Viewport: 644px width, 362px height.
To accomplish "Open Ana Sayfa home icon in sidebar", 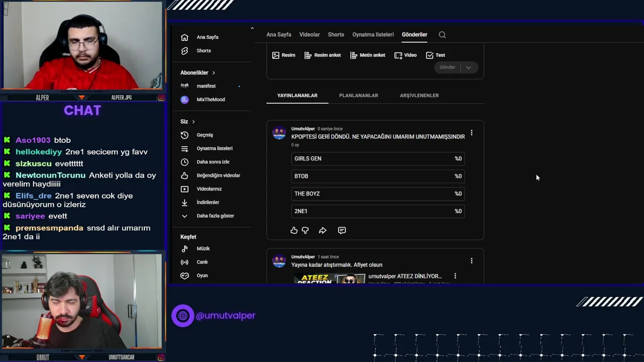I will (x=185, y=37).
